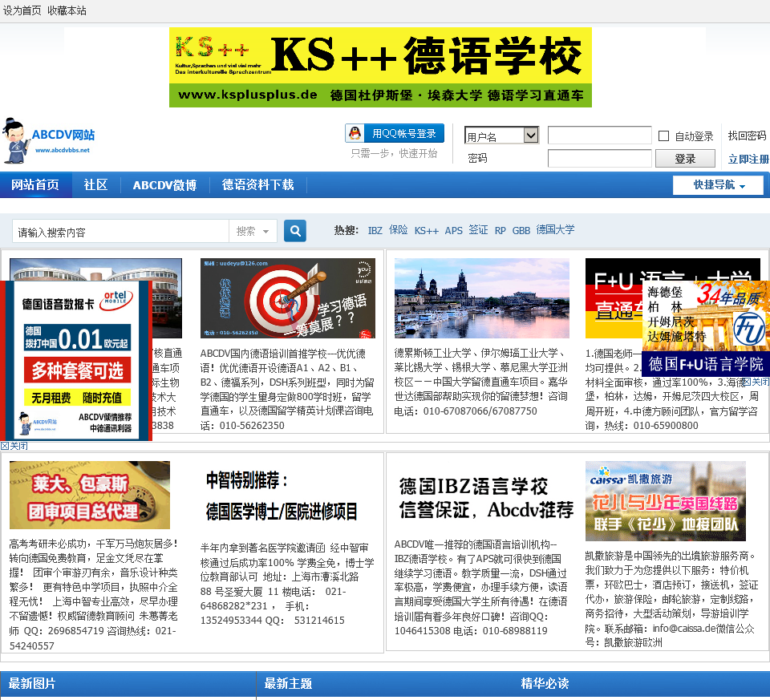
Task: Open the KS++ 德语学校 banner ad
Action: point(380,67)
